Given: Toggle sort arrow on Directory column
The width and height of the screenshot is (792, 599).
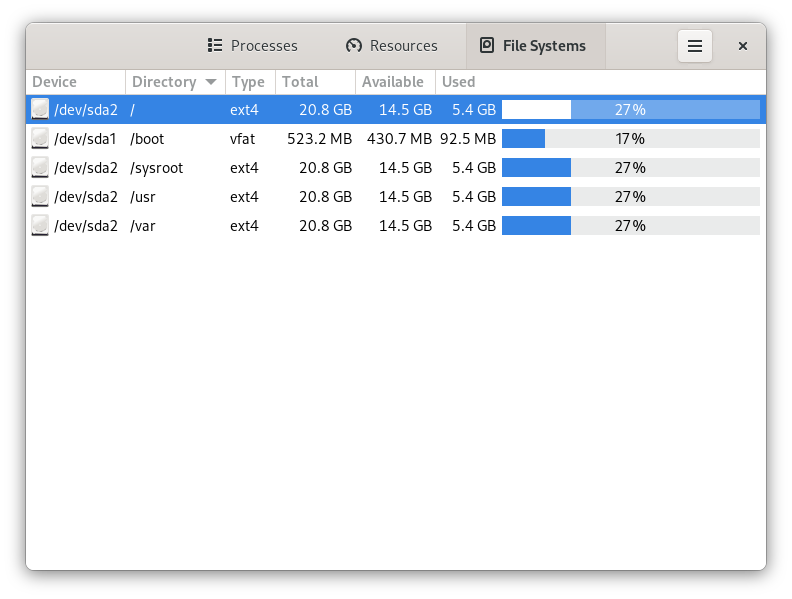Looking at the screenshot, I should click(x=211, y=82).
